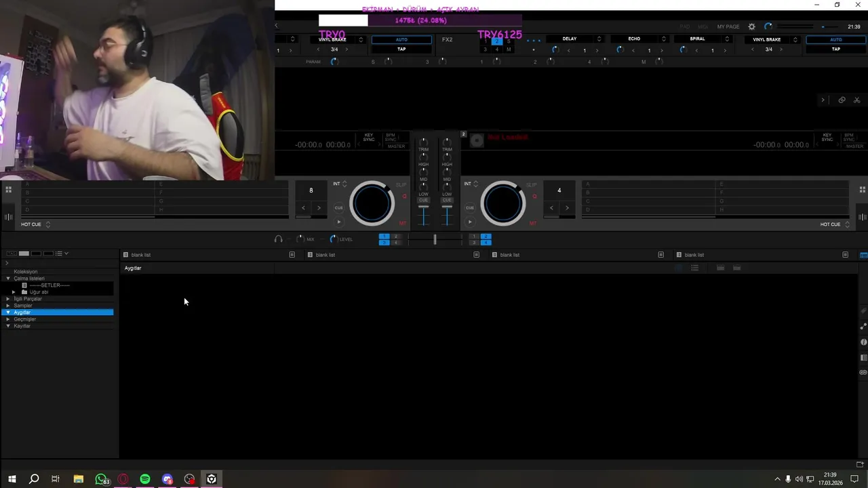
Task: Click the link icon beside the scissors
Action: click(x=842, y=100)
